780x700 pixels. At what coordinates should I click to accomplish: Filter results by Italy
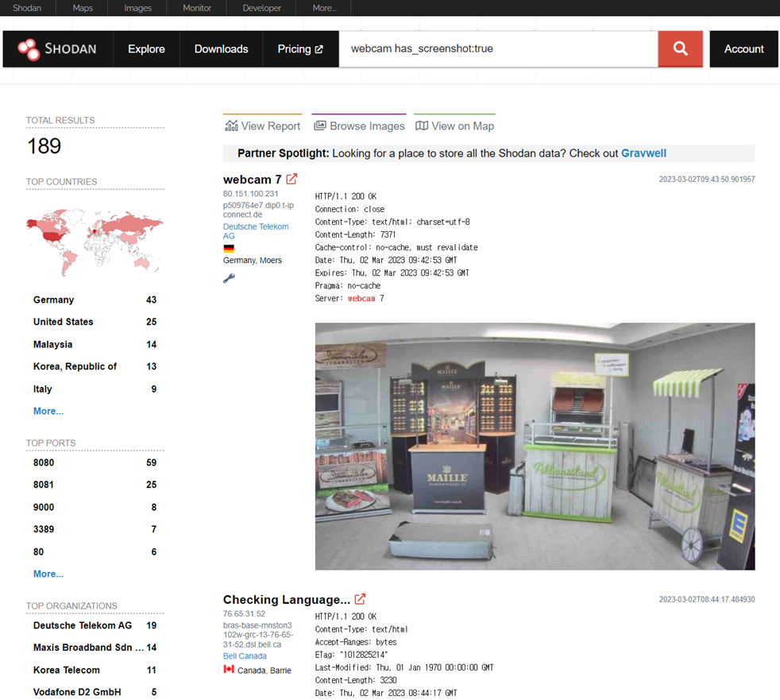[x=95, y=389]
